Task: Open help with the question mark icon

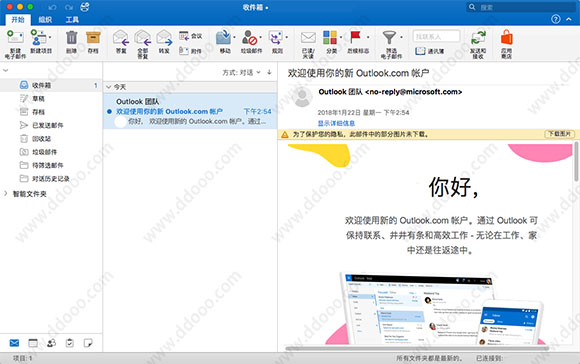Action: (x=556, y=19)
